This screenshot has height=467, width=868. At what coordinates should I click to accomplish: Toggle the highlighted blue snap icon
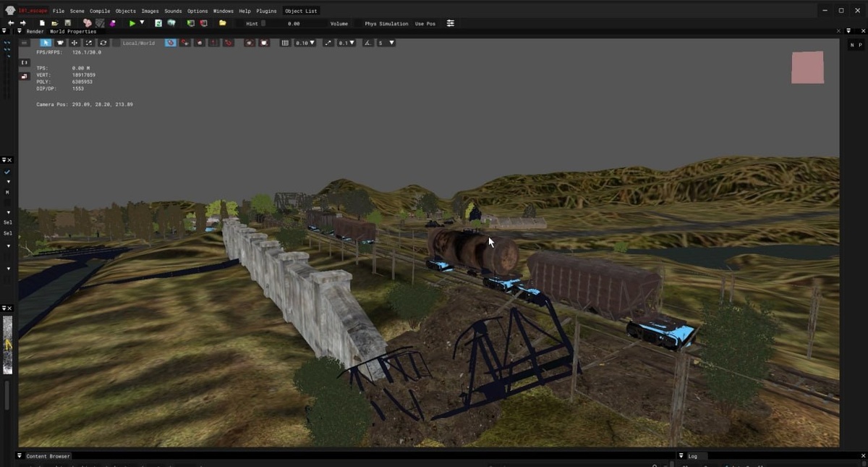click(171, 43)
